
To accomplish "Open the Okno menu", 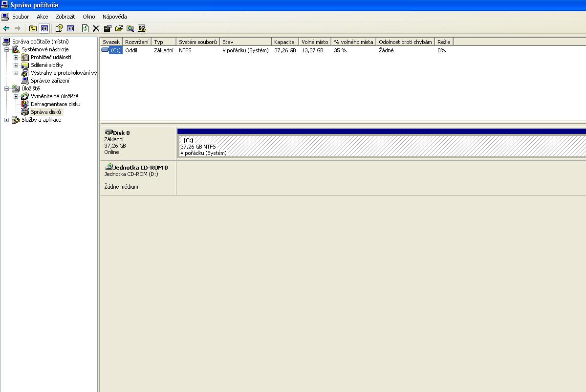I will [x=88, y=17].
